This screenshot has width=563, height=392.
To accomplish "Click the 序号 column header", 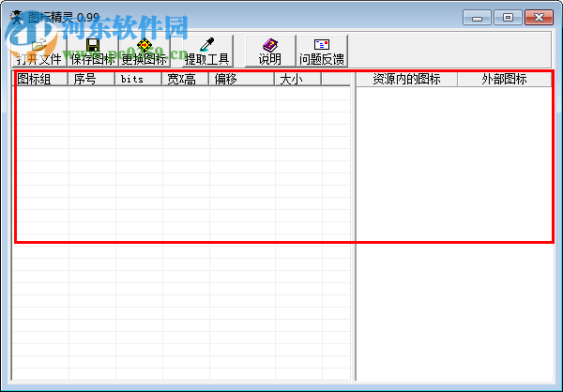I will (x=92, y=79).
